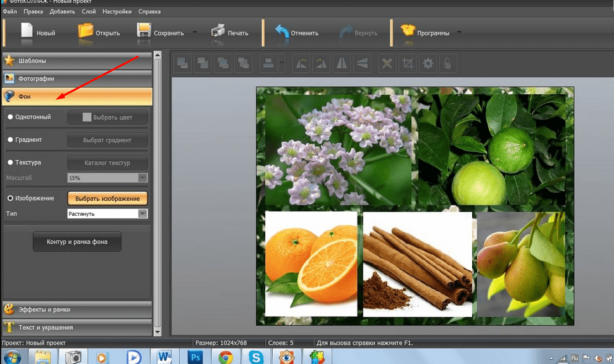Delete selection with the X icon

tap(387, 63)
